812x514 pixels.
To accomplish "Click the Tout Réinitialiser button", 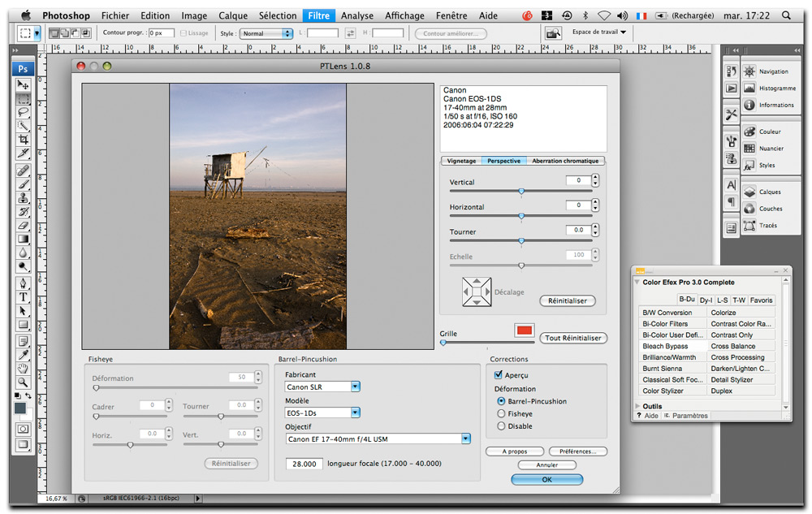I will pyautogui.click(x=572, y=338).
